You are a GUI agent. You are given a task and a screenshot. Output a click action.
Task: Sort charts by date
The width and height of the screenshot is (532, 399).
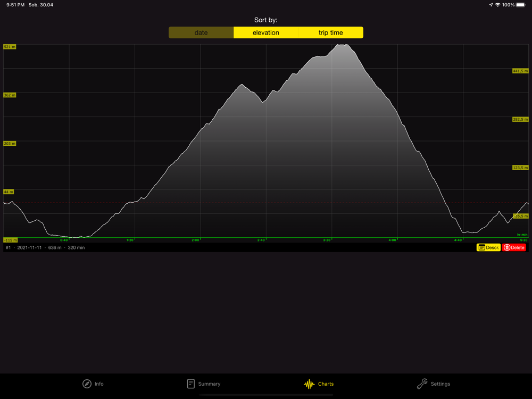pos(201,32)
